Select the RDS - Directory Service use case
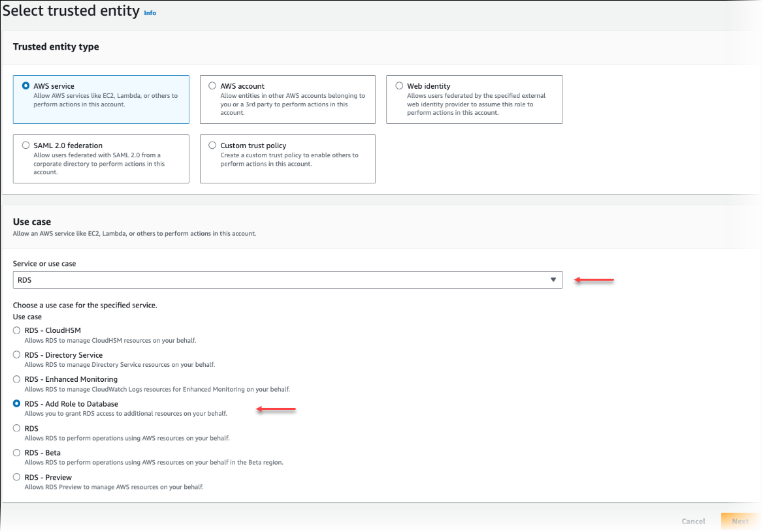This screenshot has height=532, width=763. coord(16,354)
